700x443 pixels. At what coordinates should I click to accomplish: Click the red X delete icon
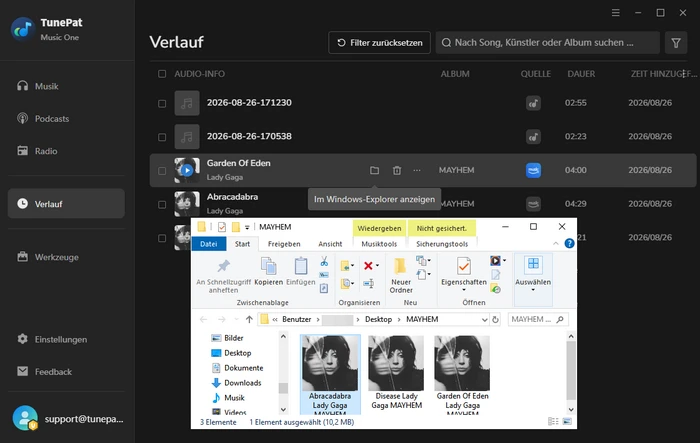(x=368, y=266)
